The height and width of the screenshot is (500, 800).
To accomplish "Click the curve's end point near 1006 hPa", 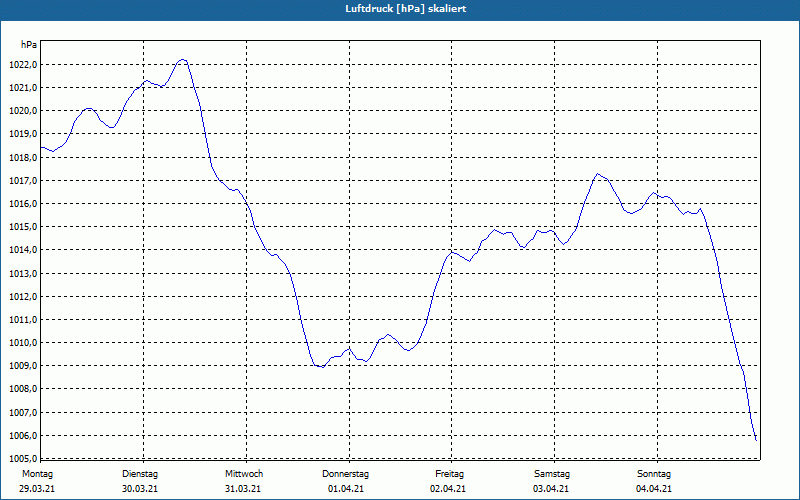I will coord(756,439).
